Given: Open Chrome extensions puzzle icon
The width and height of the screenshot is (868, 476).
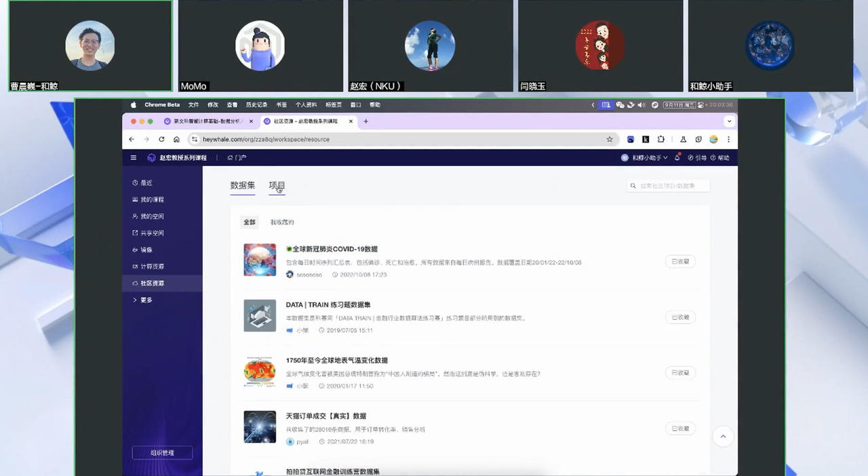Looking at the screenshot, I should tap(661, 139).
